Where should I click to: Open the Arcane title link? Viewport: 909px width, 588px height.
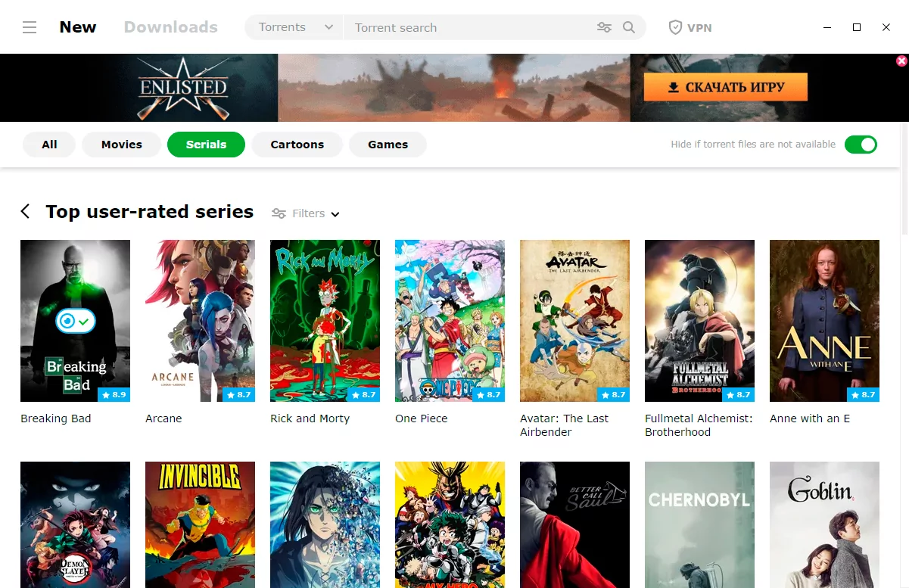pyautogui.click(x=163, y=418)
